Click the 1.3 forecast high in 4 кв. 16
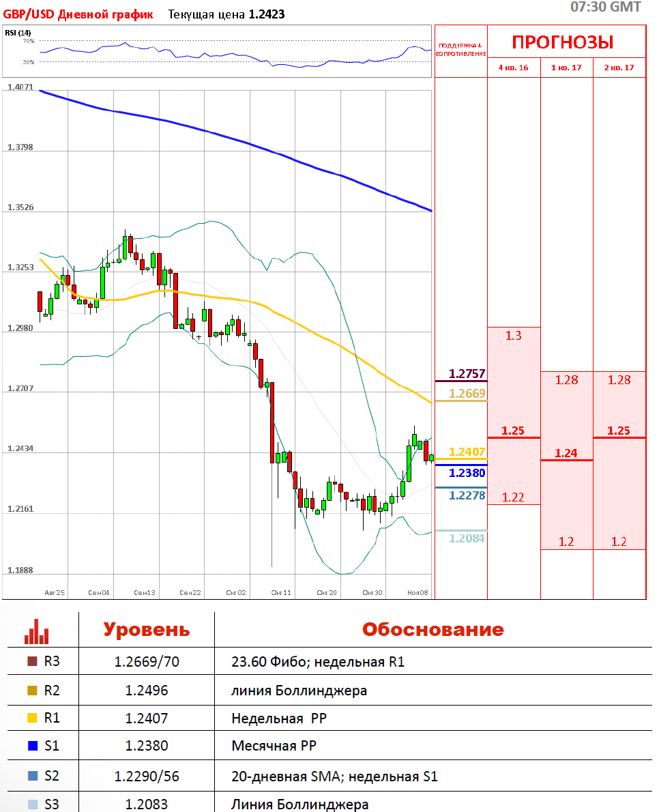659x812 pixels. (514, 336)
